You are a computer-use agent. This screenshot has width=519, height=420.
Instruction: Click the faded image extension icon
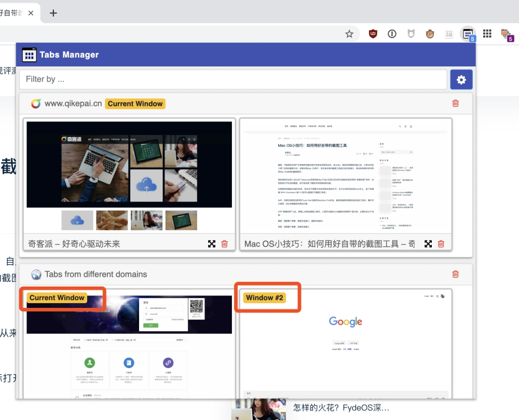[x=449, y=34]
